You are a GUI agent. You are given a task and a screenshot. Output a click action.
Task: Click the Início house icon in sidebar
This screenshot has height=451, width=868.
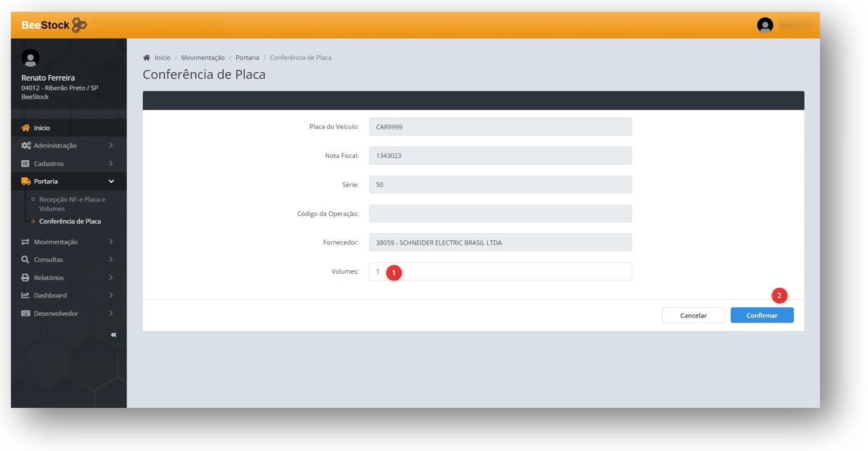pos(26,128)
